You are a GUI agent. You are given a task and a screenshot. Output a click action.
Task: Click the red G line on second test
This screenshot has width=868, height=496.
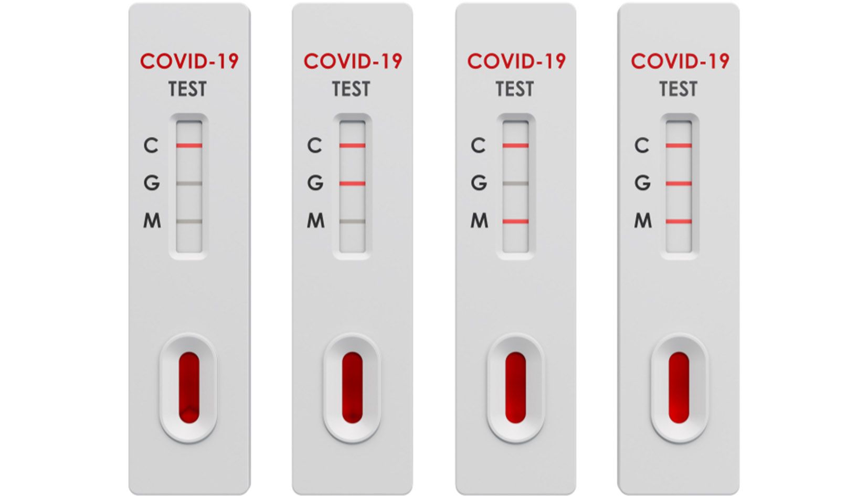352,184
